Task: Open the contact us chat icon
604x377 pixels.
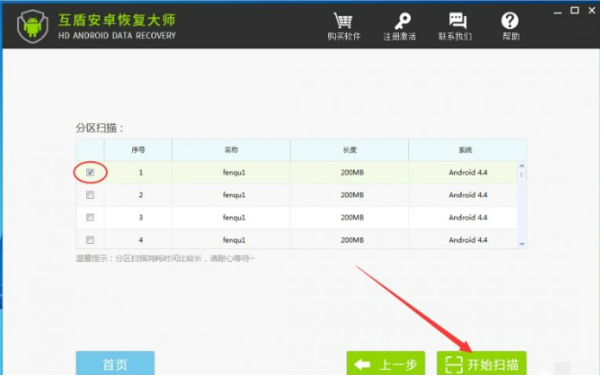Action: click(x=457, y=21)
